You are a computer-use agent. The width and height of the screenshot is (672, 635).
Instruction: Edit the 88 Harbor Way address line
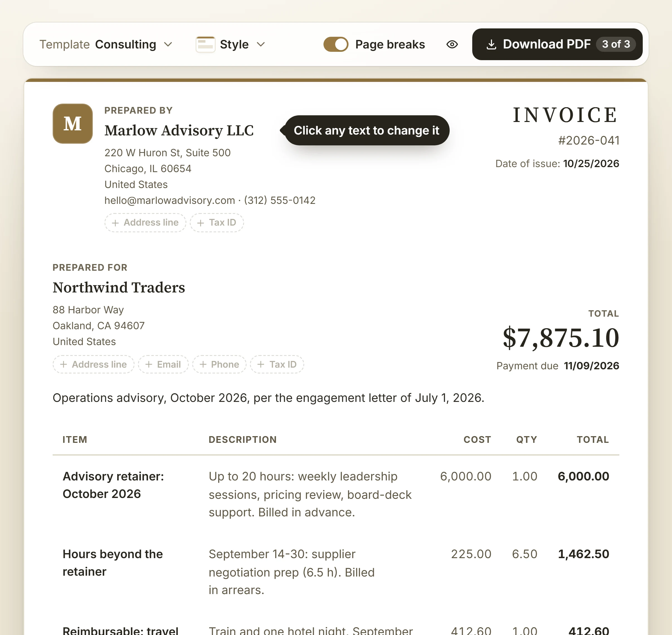(88, 310)
